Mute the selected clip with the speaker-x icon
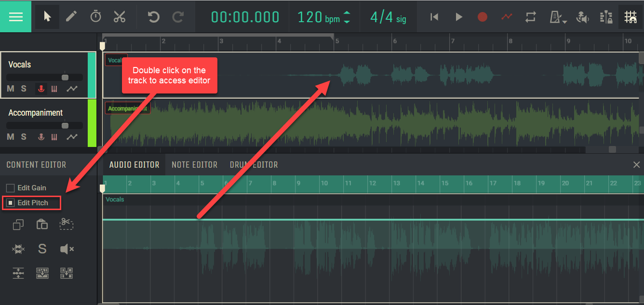Screen dimensions: 644x305 pos(67,249)
